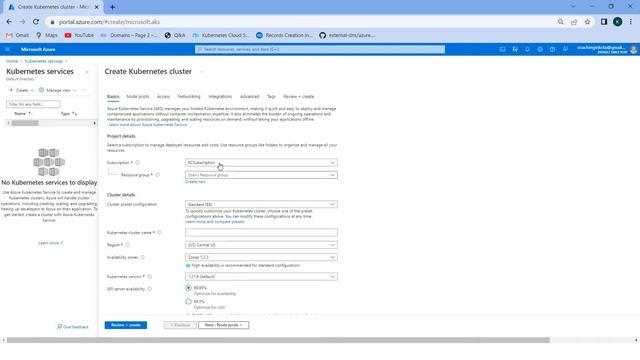Open the Chrome profile avatar K
The image size is (640, 360).
click(x=618, y=22)
